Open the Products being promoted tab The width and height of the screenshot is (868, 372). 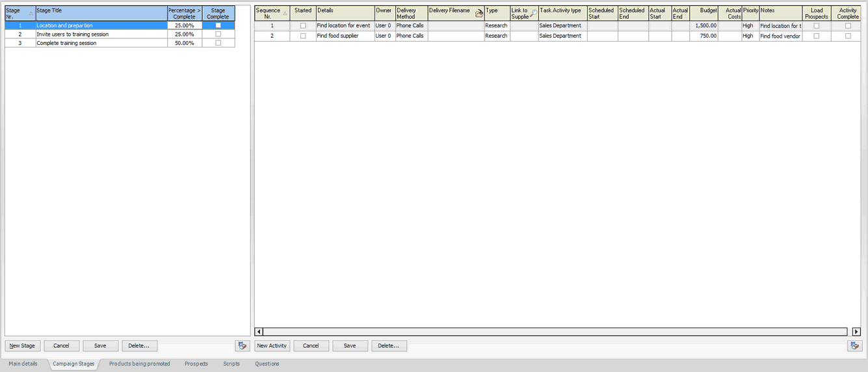pyautogui.click(x=139, y=364)
